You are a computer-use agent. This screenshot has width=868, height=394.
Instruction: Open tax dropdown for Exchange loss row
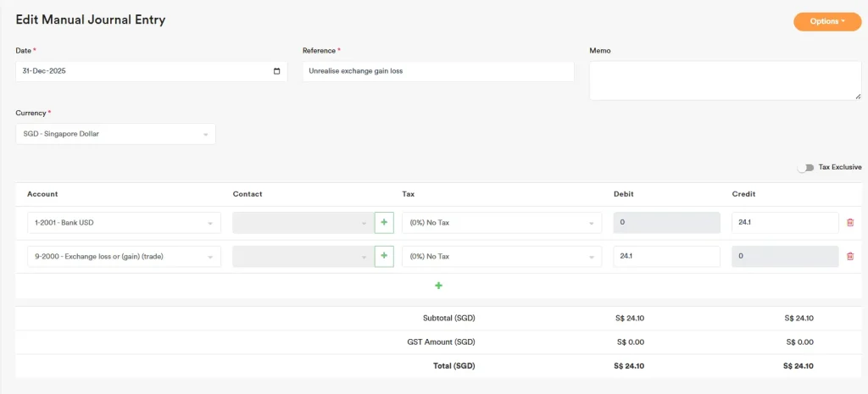tap(501, 256)
